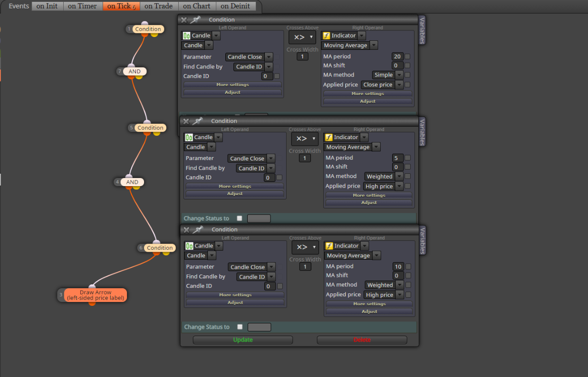Edit Candle ID field in MA period 10 panel
Screen dimensions: 588x377
pyautogui.click(x=270, y=286)
